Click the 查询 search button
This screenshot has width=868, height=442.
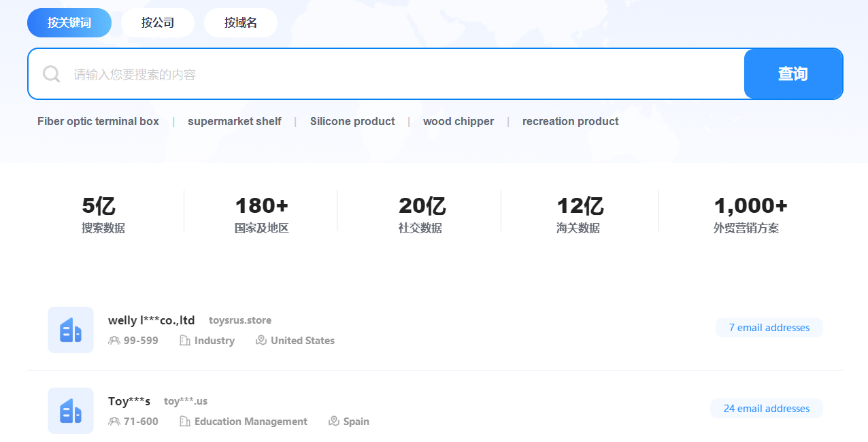point(793,74)
